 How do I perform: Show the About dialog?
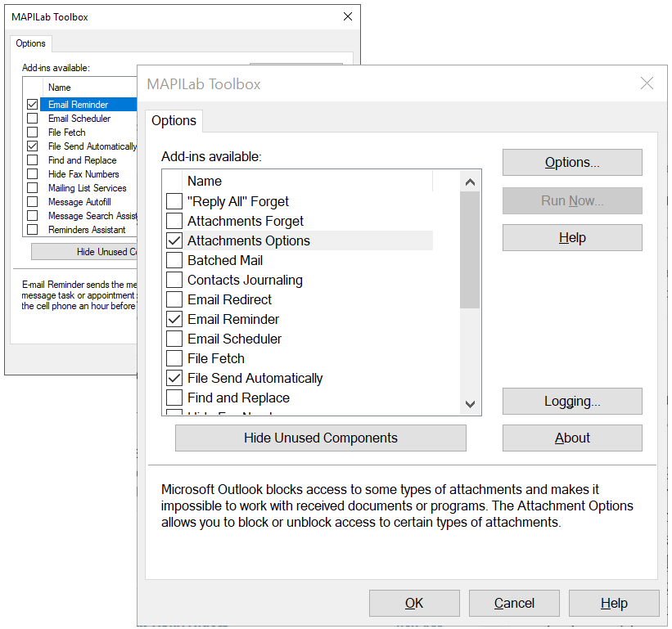[x=572, y=438]
